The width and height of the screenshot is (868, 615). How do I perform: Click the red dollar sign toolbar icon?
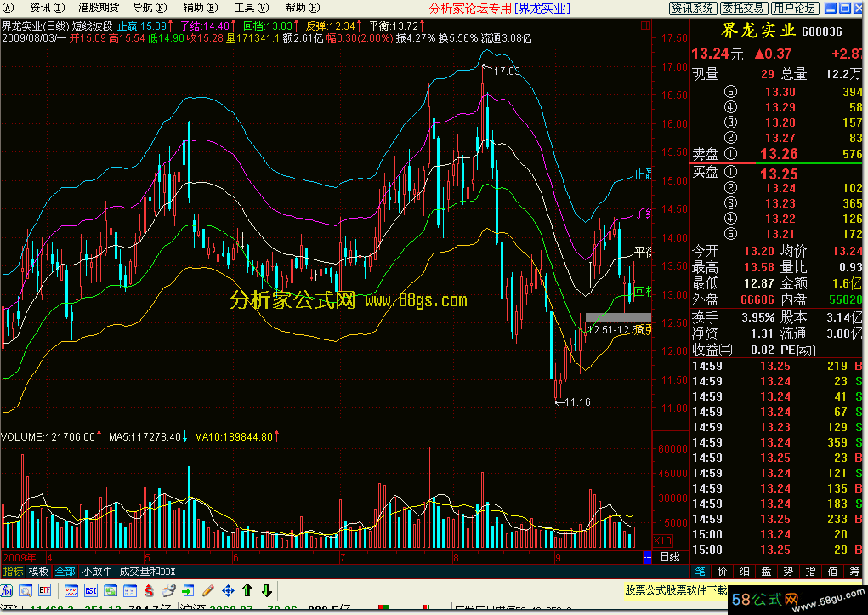[150, 590]
